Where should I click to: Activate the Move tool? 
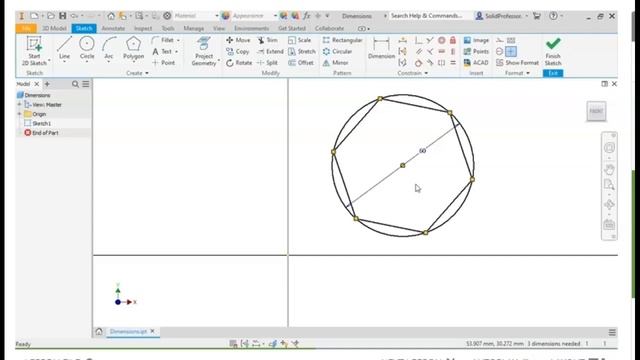[238, 40]
